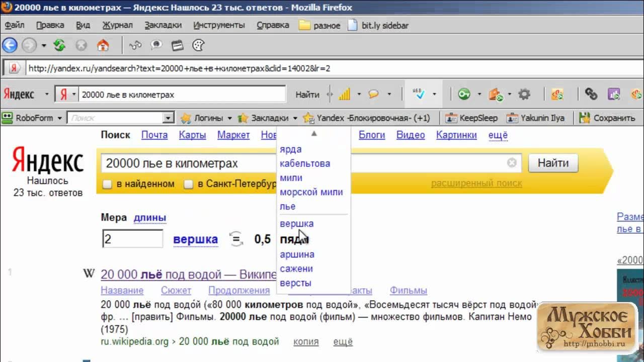Select 'версты' in the unit list
The width and height of the screenshot is (644, 362).
pos(295,283)
